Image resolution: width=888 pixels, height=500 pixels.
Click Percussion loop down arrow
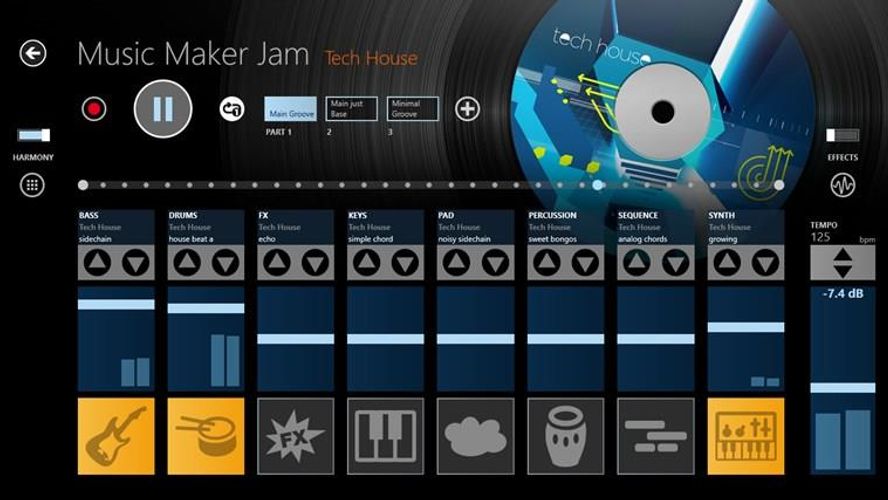[586, 263]
